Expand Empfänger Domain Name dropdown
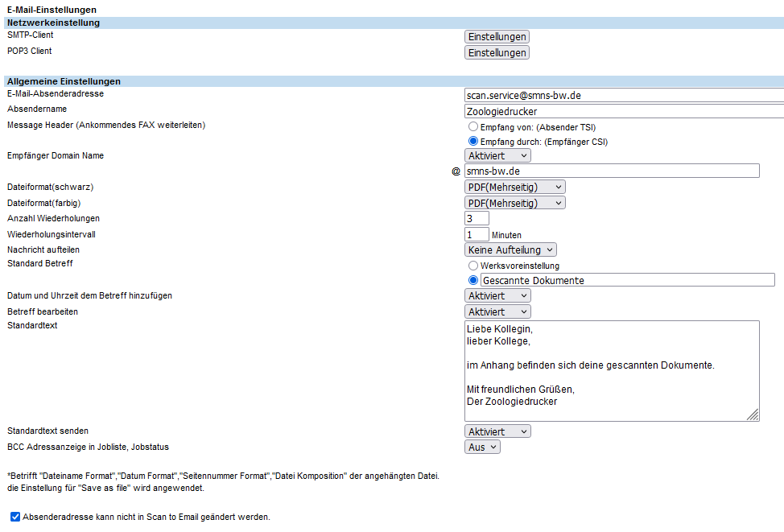Screen dimensions: 784x532 coord(497,155)
